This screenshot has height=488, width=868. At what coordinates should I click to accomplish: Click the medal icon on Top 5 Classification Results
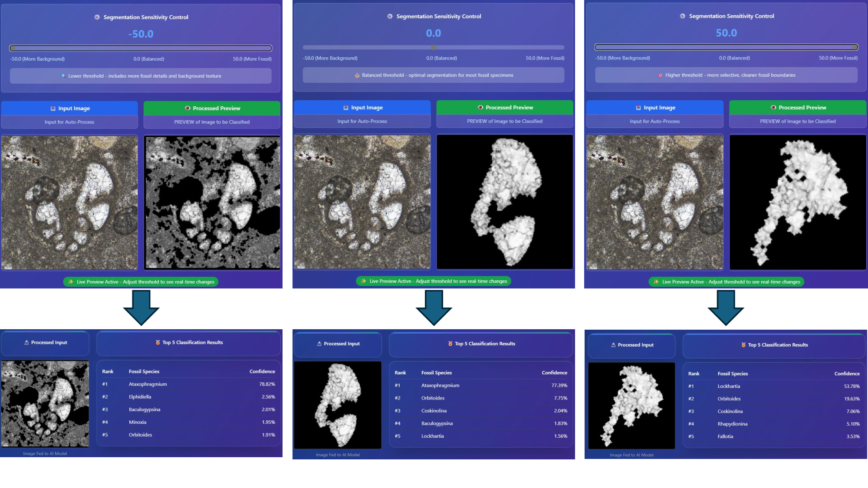[x=157, y=342]
